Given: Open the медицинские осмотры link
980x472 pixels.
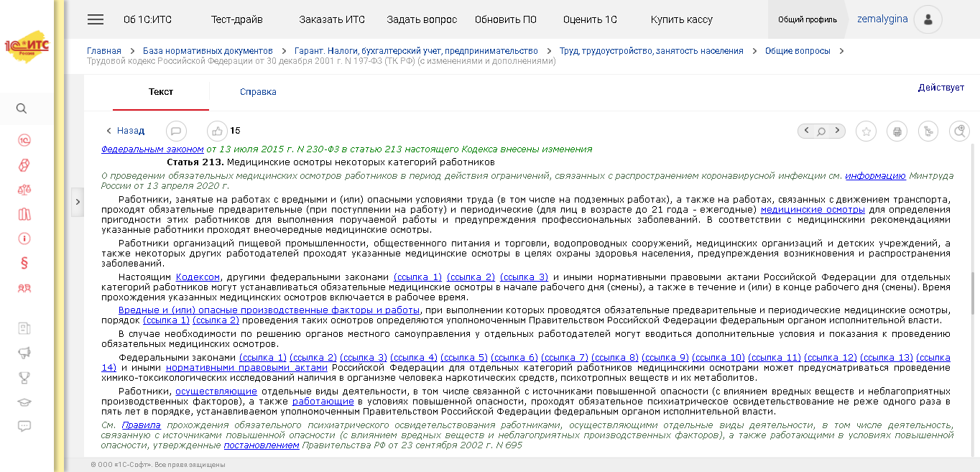Looking at the screenshot, I should 813,210.
